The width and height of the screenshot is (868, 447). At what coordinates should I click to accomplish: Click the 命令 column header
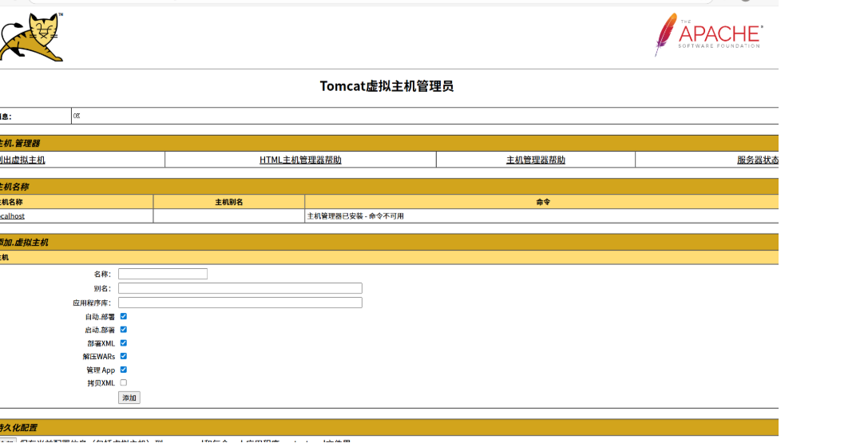[542, 203]
